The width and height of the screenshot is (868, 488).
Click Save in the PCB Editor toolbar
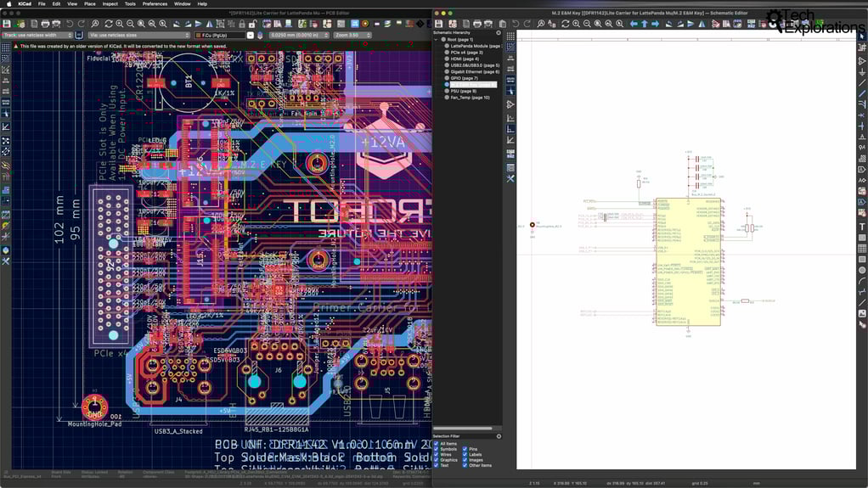(x=7, y=24)
